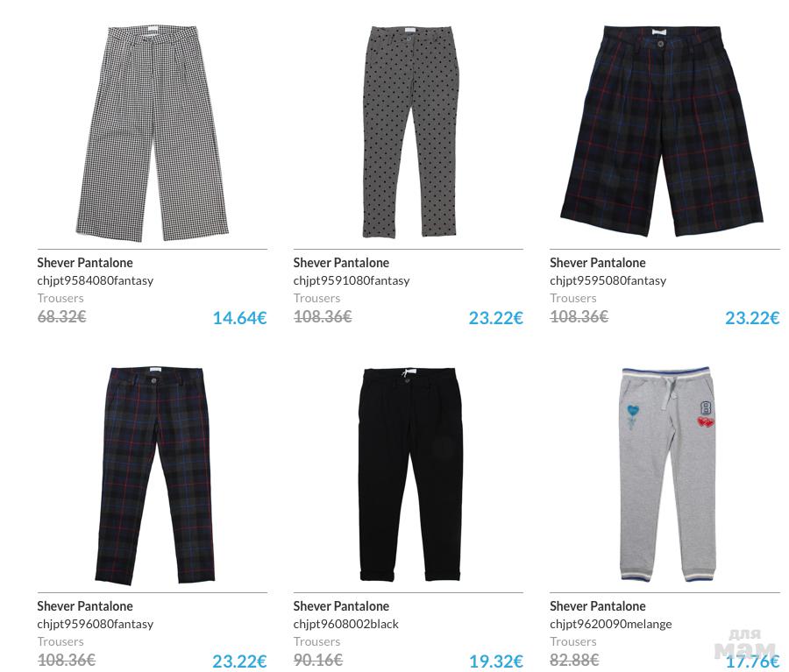Screen dimensions: 789x672
Task: Open the grey polka dot trousers image
Action: pyautogui.click(x=410, y=131)
